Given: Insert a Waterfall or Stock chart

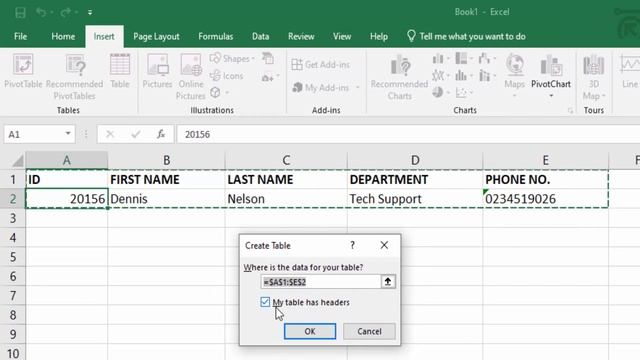Looking at the screenshot, I should (487, 58).
